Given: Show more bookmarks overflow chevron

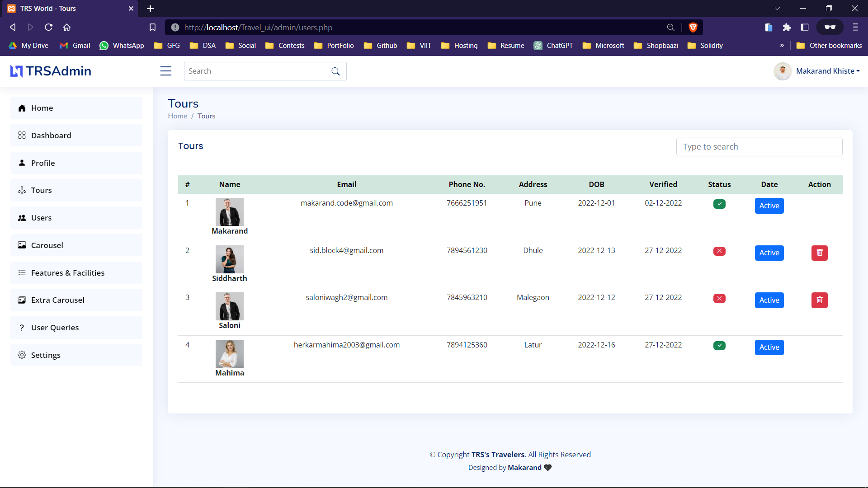Looking at the screenshot, I should (782, 46).
